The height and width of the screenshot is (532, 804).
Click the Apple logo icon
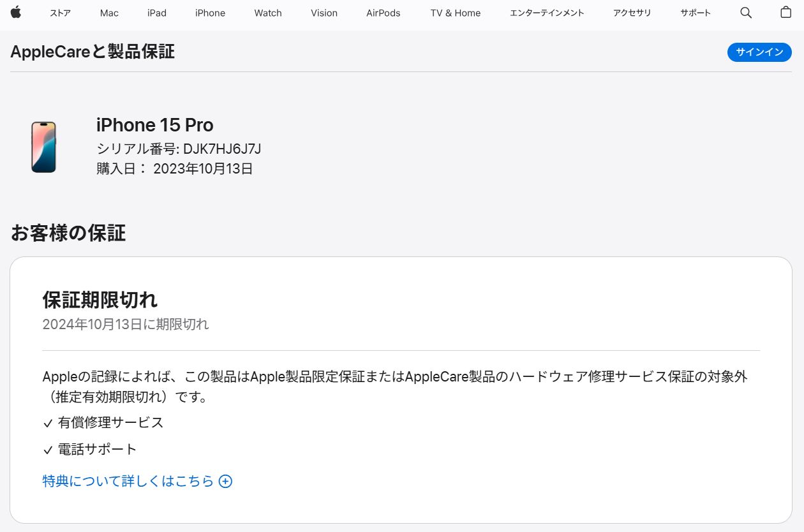point(16,13)
